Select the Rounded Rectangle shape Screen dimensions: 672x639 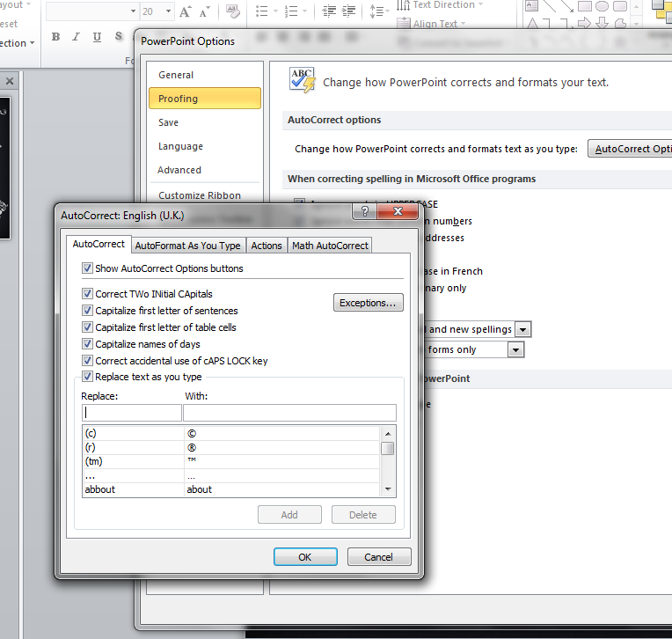pyautogui.click(x=620, y=6)
